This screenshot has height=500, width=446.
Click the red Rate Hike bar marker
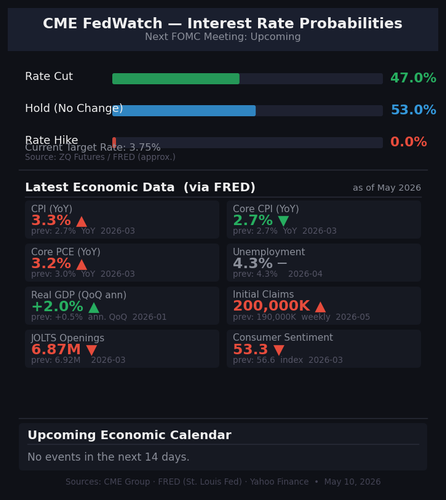[114, 142]
